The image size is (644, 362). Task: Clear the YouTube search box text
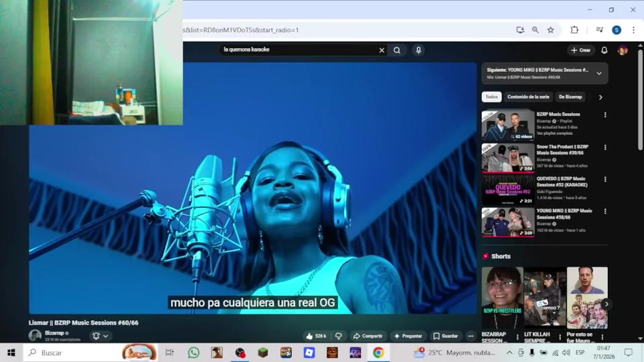point(381,50)
